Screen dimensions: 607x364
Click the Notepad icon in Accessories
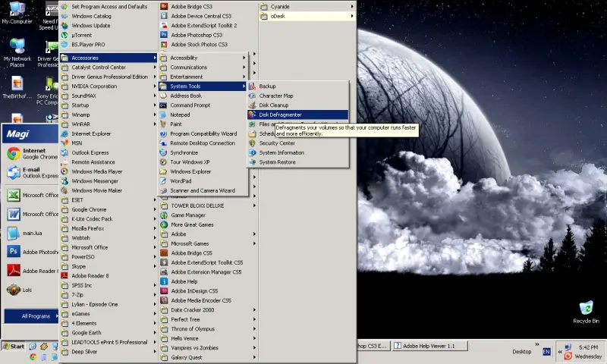pos(163,115)
